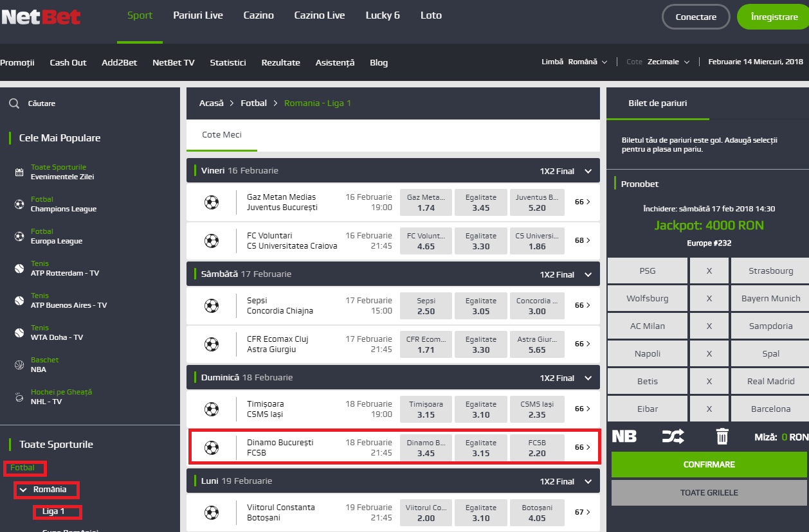Viewport: 809px width, 532px height.
Task: Open 66 more markets for Gaz Metan Medias
Action: pos(583,202)
